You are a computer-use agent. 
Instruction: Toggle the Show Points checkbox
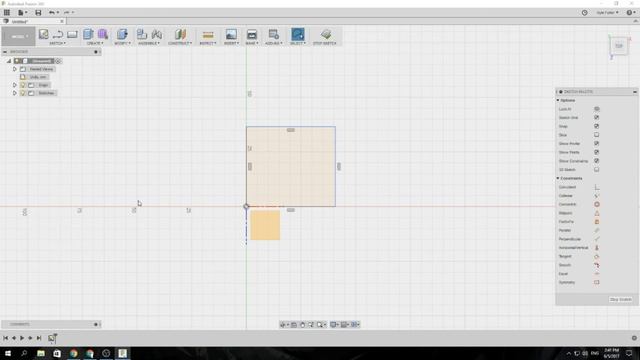point(596,152)
